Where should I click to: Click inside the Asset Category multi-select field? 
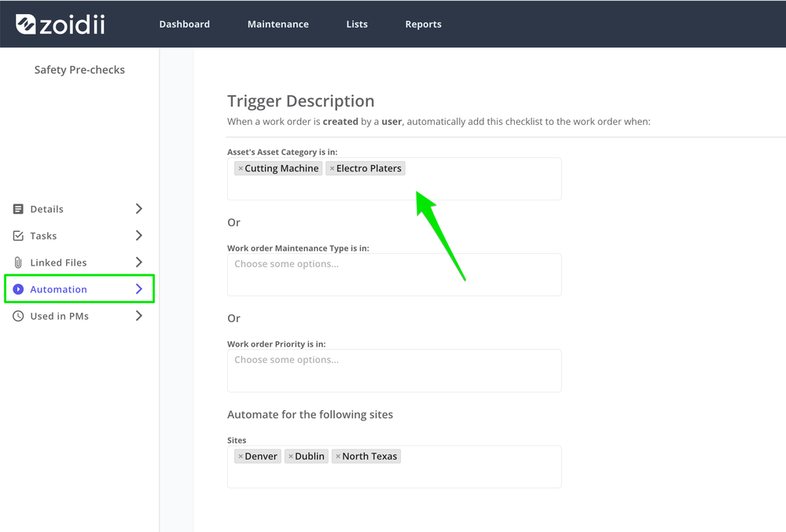click(394, 179)
